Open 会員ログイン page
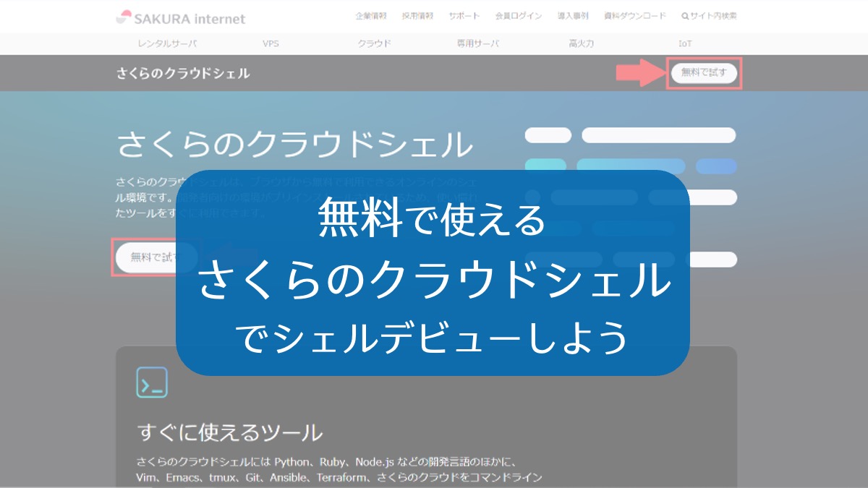The height and width of the screenshot is (488, 868). [x=518, y=16]
